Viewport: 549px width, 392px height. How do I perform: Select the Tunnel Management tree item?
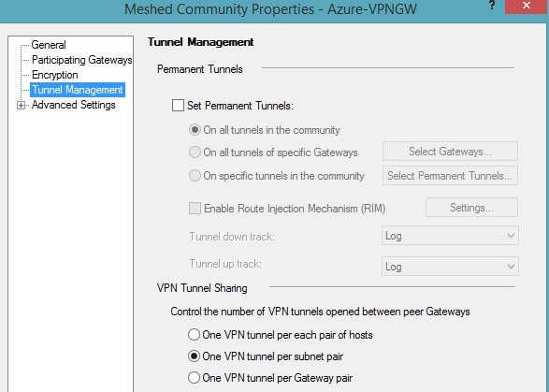pyautogui.click(x=78, y=90)
